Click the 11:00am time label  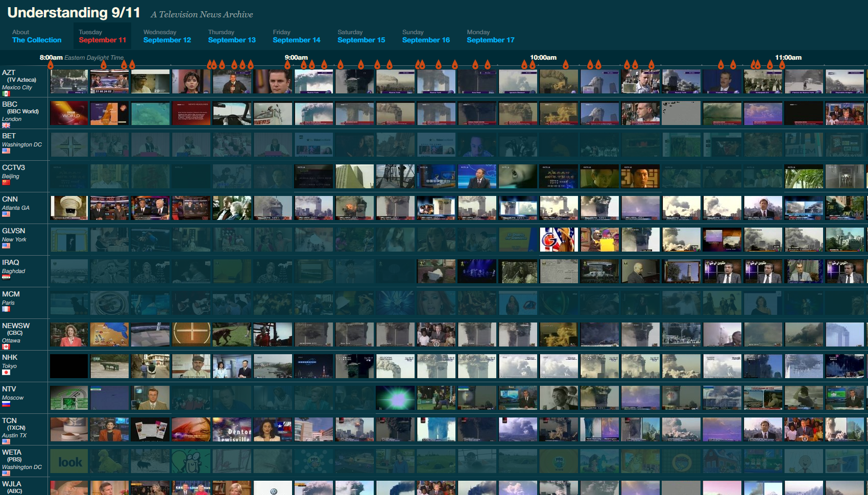788,58
